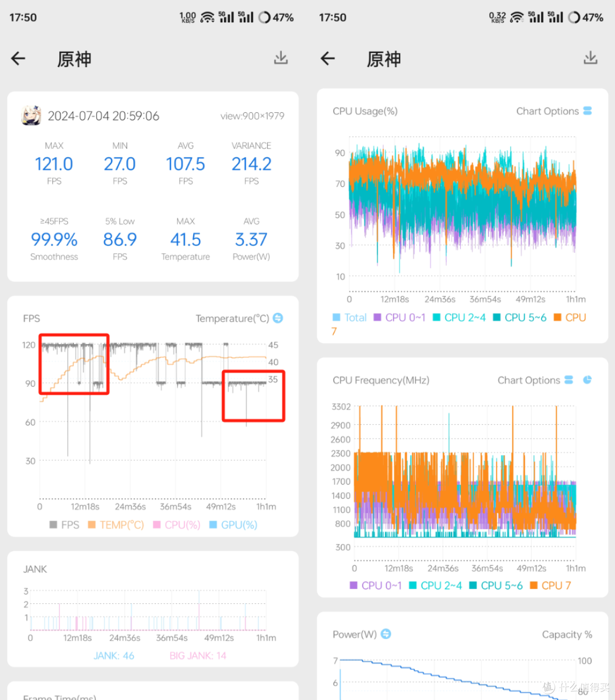Viewport: 615px width, 700px height.
Task: Tap the 47% battery indicator in right status bar
Action: (586, 18)
